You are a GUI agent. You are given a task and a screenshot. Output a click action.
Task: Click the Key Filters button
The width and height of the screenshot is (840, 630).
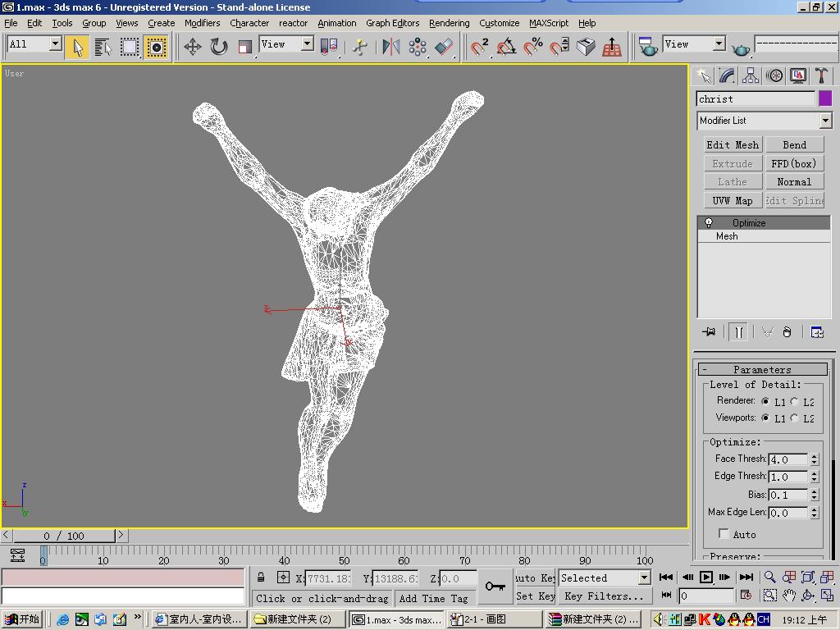[x=604, y=596]
